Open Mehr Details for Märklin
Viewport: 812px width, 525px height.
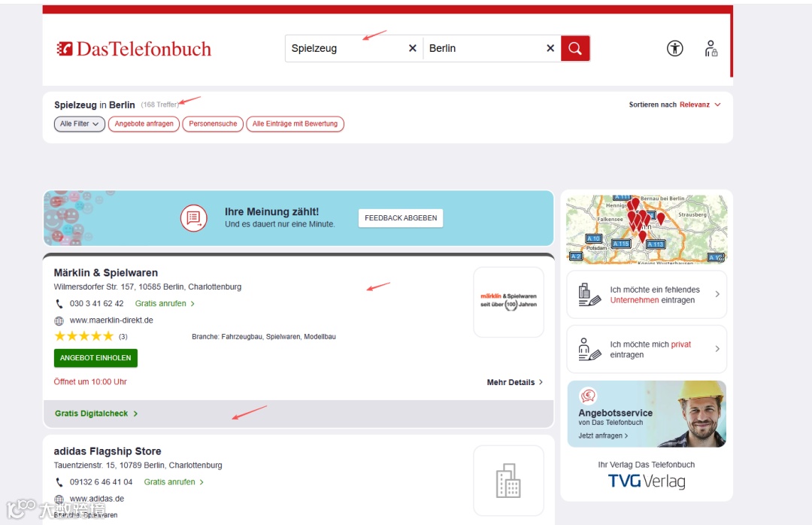515,383
